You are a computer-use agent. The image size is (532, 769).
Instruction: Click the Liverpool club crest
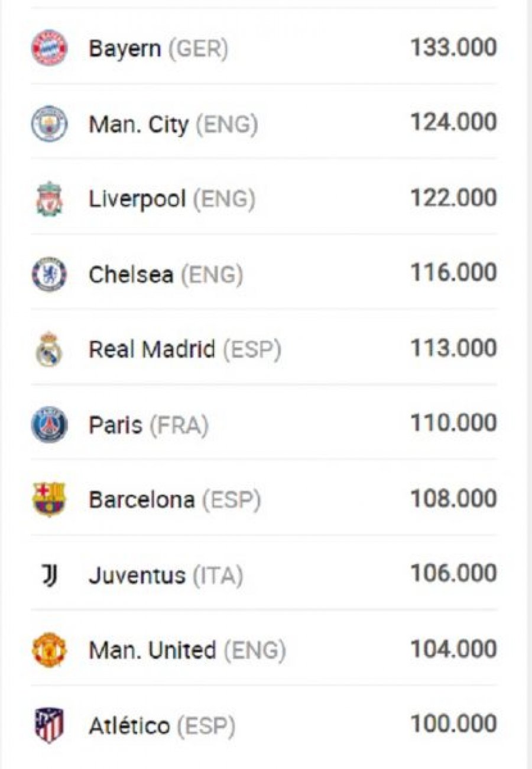click(x=49, y=199)
